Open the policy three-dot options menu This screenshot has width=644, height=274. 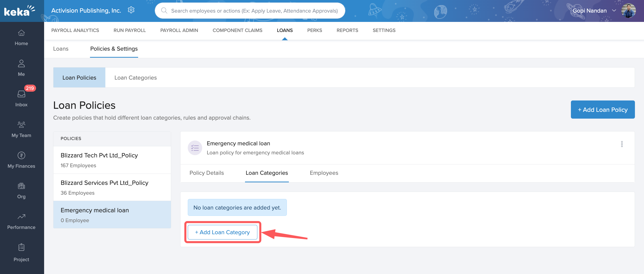622,144
